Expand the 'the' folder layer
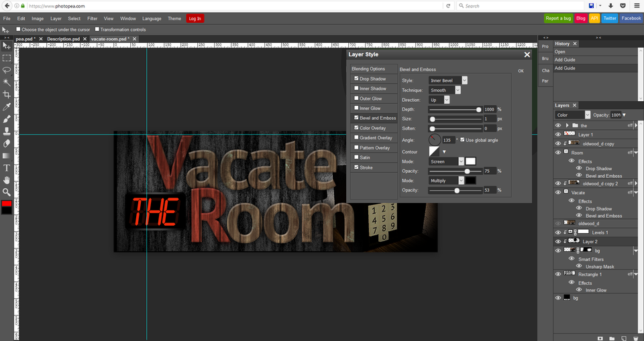This screenshot has width=644, height=341. (567, 125)
